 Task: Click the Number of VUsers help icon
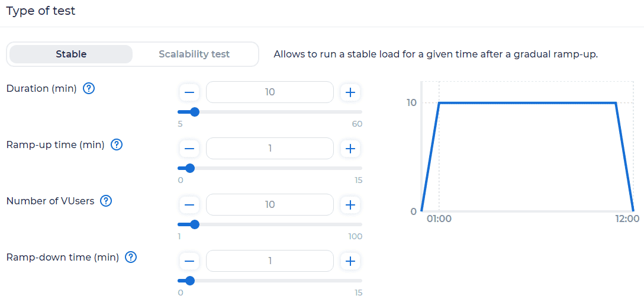click(106, 201)
